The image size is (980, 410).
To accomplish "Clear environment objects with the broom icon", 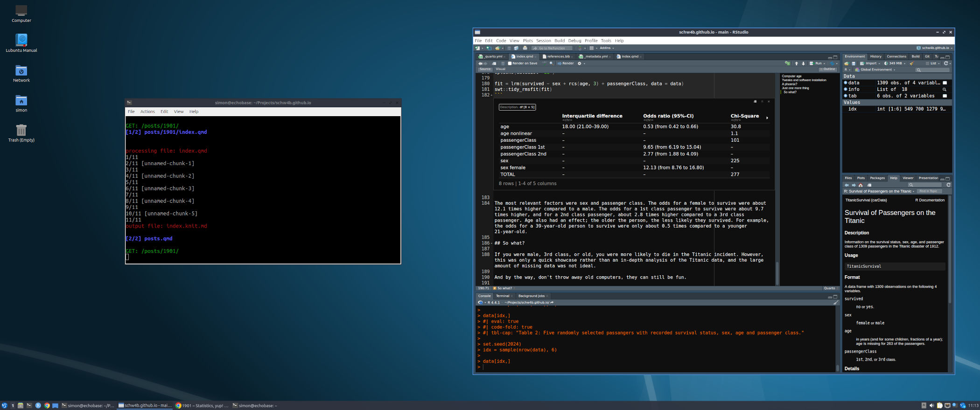I will pyautogui.click(x=911, y=63).
